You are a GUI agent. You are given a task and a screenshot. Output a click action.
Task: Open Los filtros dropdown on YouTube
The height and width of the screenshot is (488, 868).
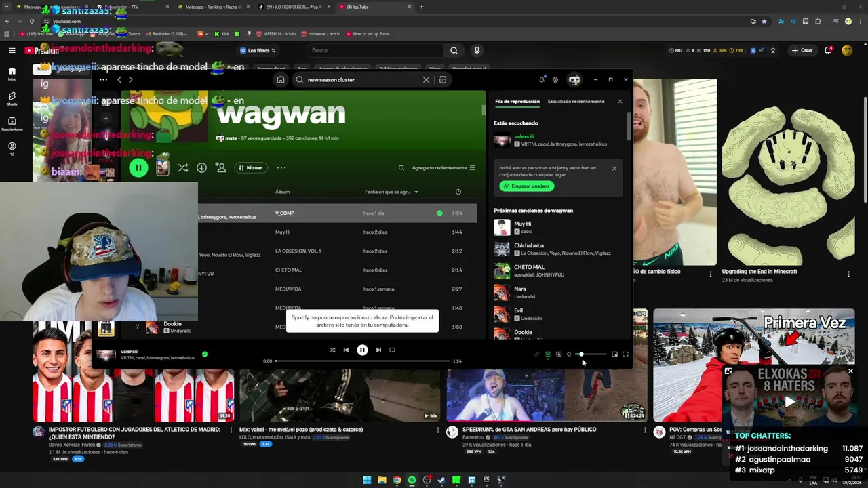pos(258,51)
